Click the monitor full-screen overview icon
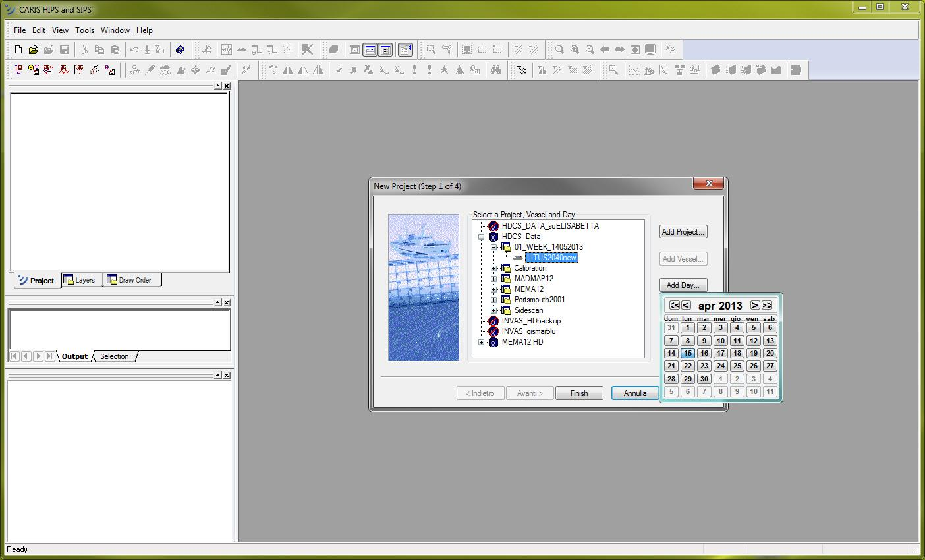 coord(650,49)
